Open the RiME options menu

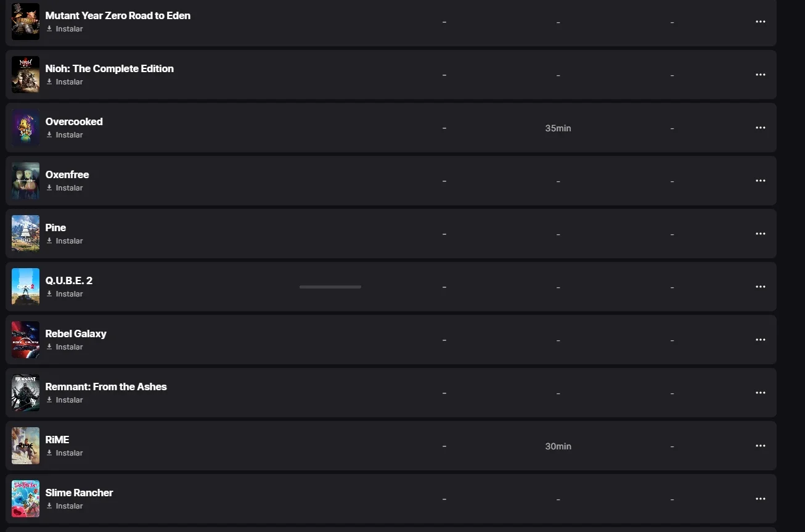[x=761, y=446]
